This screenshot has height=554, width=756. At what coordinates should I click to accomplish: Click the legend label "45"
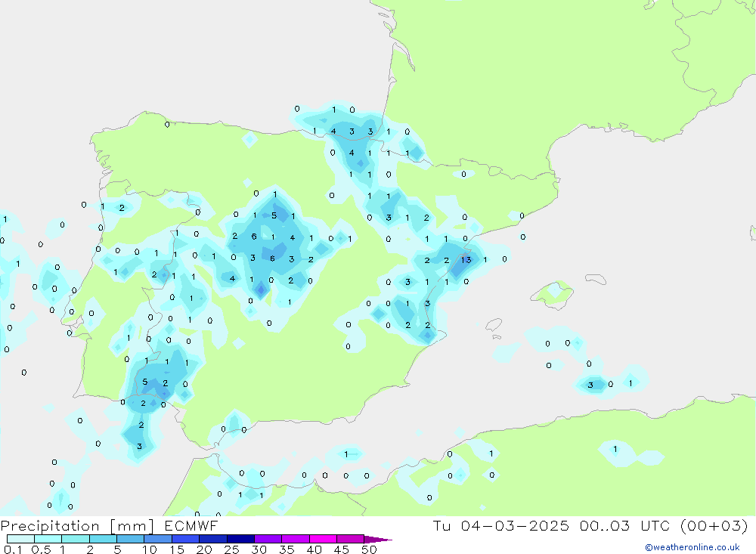click(342, 549)
